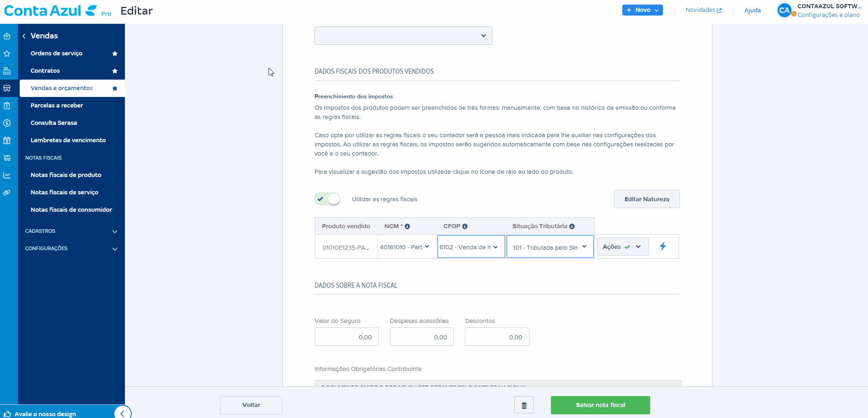Click the dollar coin icon in sidebar

7,123
